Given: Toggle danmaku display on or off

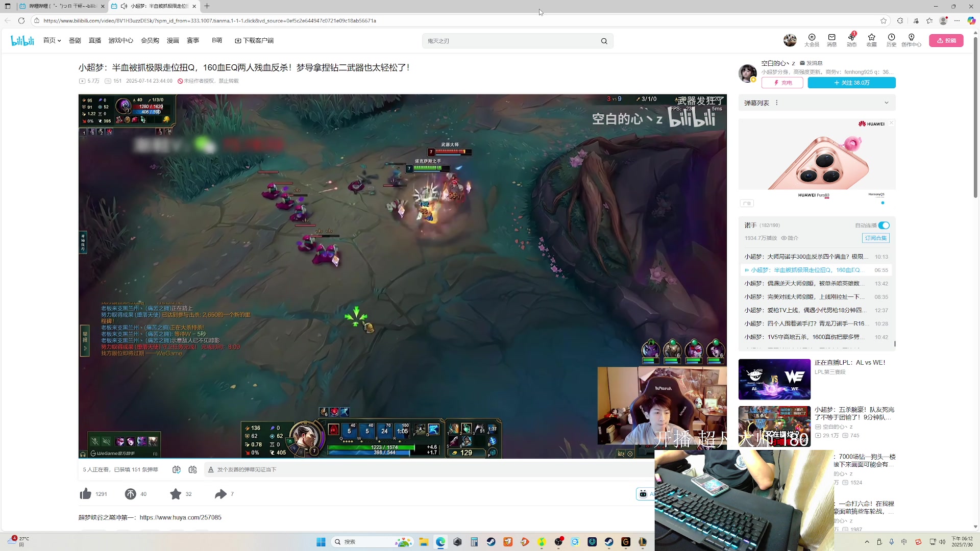Looking at the screenshot, I should pos(176,469).
